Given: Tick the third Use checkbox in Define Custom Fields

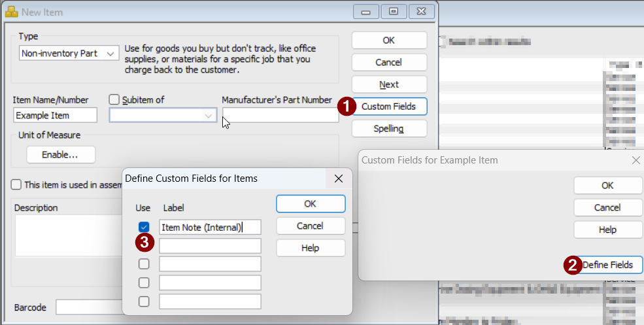Looking at the screenshot, I should 144,264.
